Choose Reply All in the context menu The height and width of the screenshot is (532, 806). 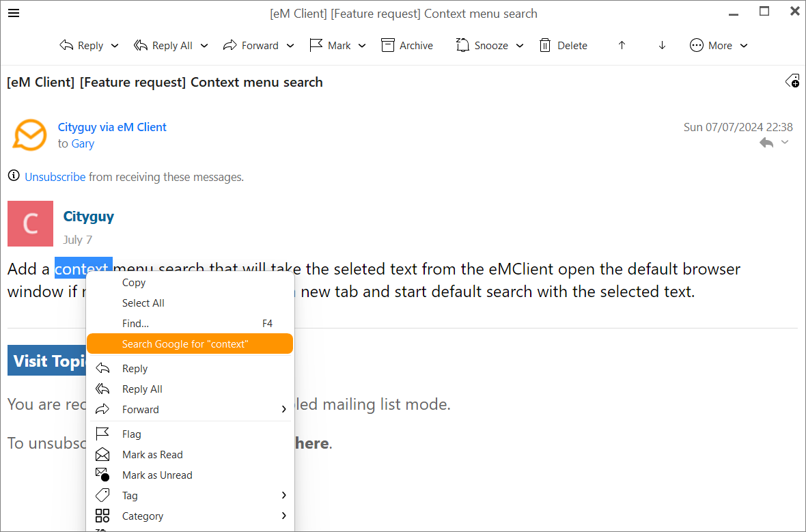(190, 389)
